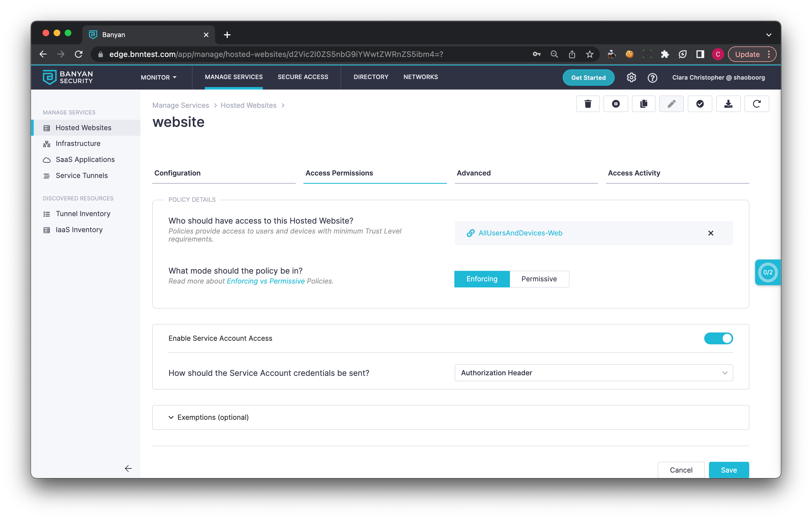The image size is (812, 519).
Task: Click the download spec icon
Action: pyautogui.click(x=728, y=104)
